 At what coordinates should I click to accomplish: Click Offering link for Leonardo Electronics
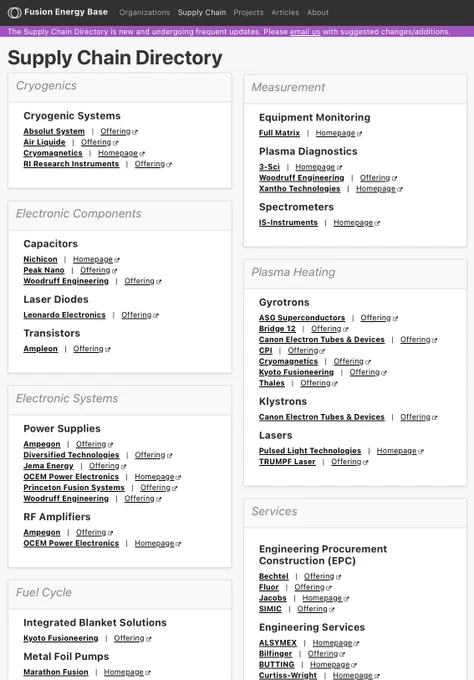tap(136, 315)
